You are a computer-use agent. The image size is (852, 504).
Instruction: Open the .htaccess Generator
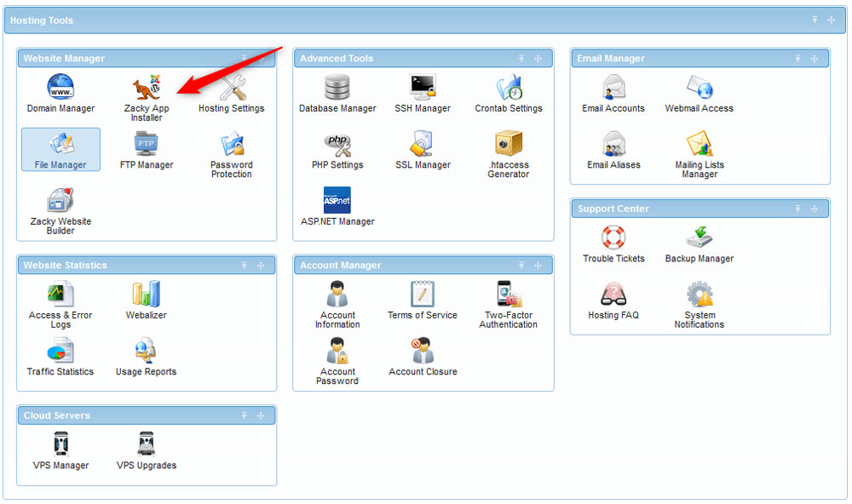pyautogui.click(x=508, y=149)
